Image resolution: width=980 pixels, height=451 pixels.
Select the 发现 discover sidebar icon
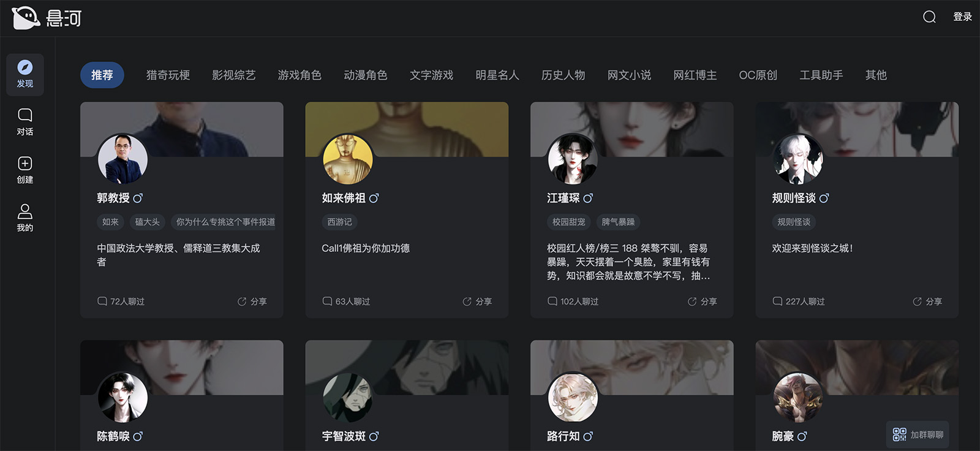(25, 75)
